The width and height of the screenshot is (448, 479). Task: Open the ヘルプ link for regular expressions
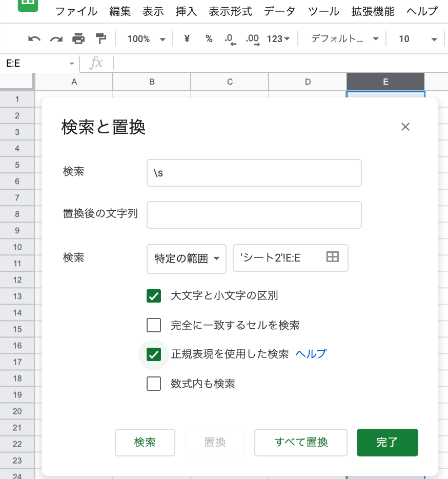click(x=311, y=354)
